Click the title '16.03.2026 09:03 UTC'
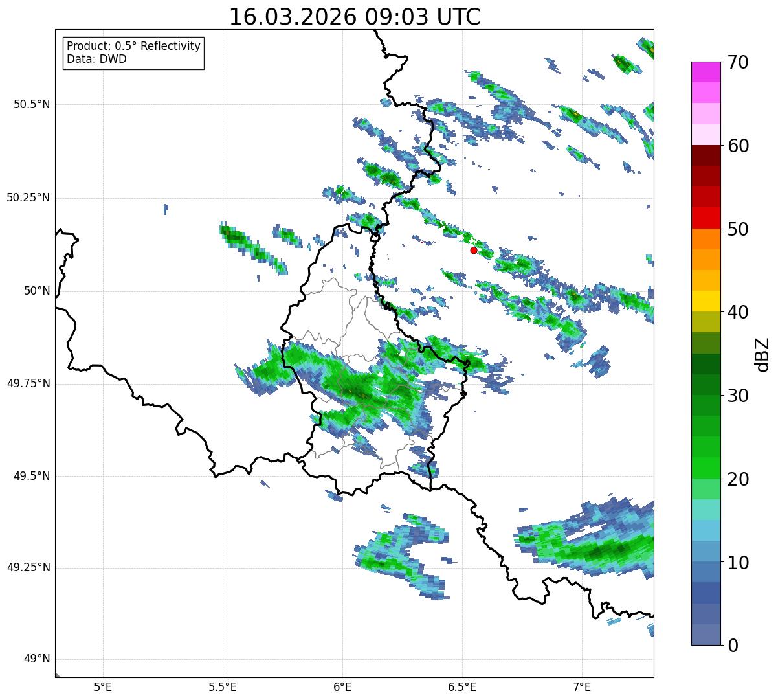 tap(355, 17)
